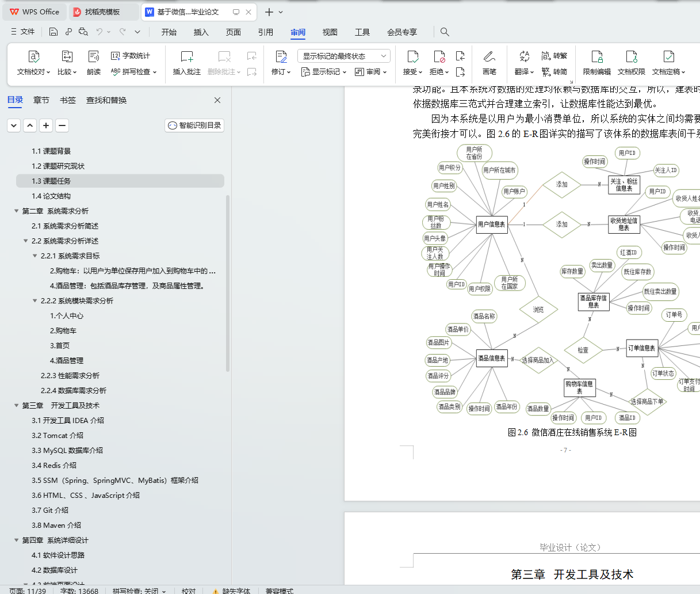Open the 视图 (View) ribbon tab
Viewport: 700px width, 594px height.
pos(330,32)
